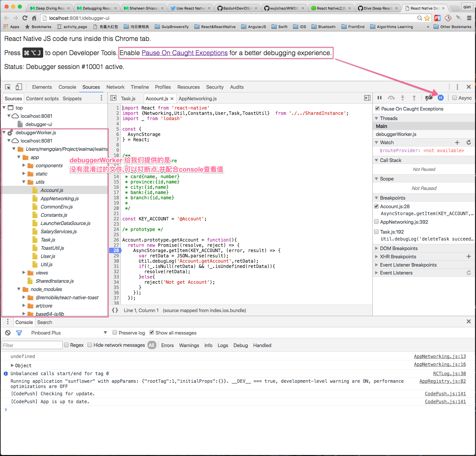Filter console to show Warnings only
The height and width of the screenshot is (456, 476).
pyautogui.click(x=189, y=345)
